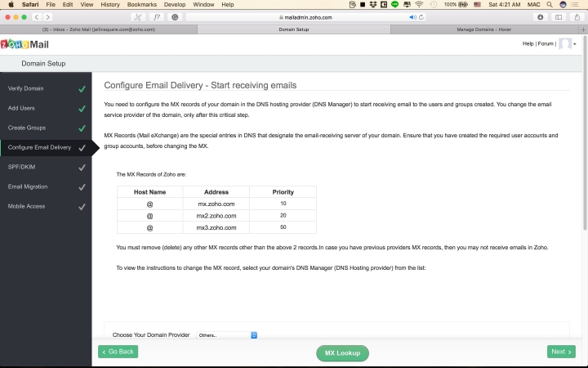Open the History menu
This screenshot has width=588, height=368.
tap(110, 5)
